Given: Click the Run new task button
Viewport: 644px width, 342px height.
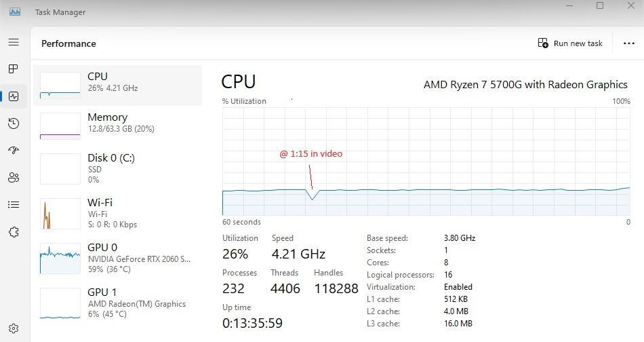Looking at the screenshot, I should click(570, 43).
